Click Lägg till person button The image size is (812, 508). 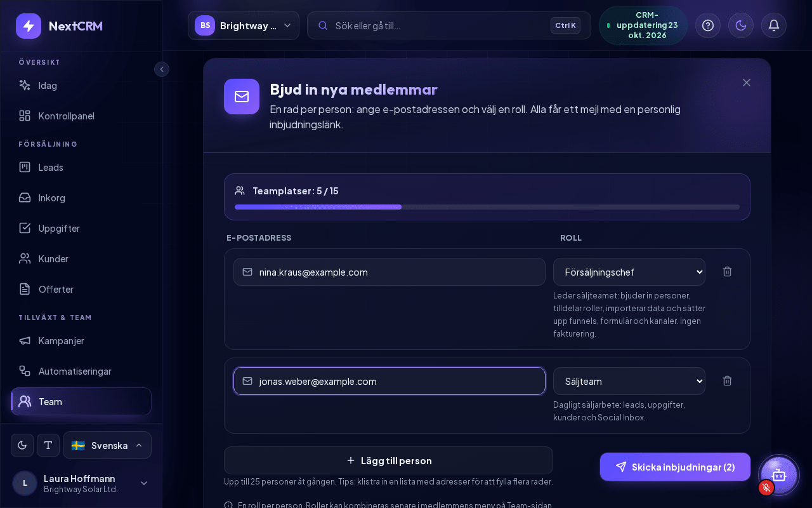(x=388, y=460)
